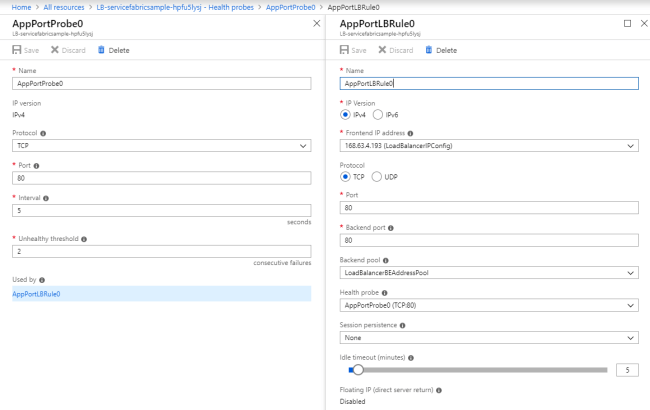Select IPv4 radio button
This screenshot has height=410, width=650.
pos(345,115)
